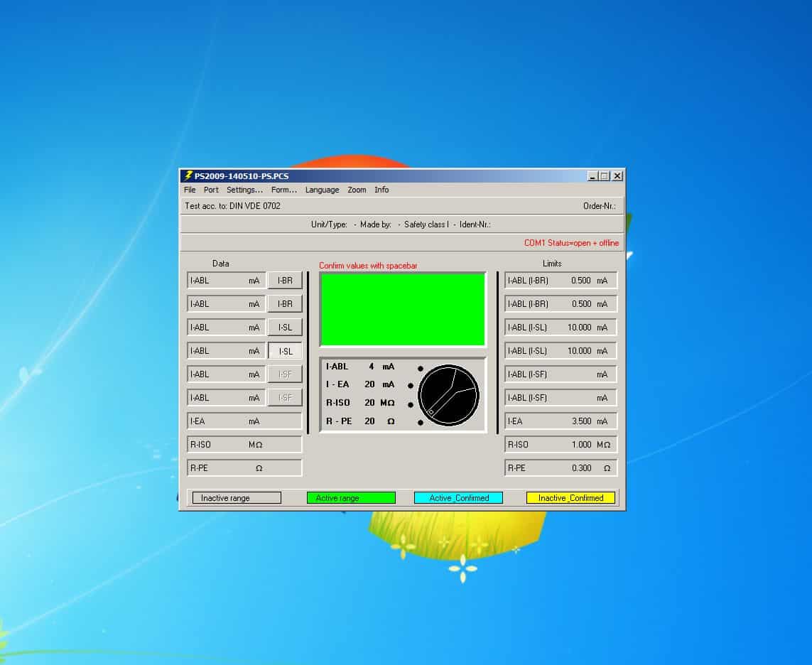Image resolution: width=812 pixels, height=665 pixels.
Task: Open the Port menu
Action: click(211, 190)
